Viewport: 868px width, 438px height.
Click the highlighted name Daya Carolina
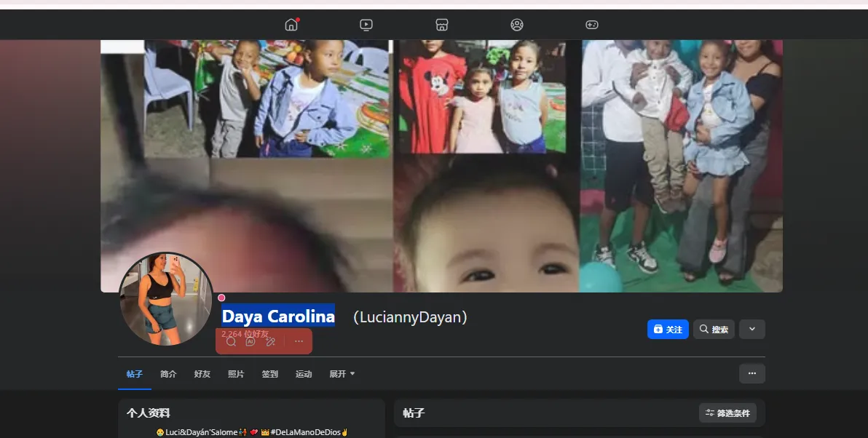pyautogui.click(x=278, y=316)
